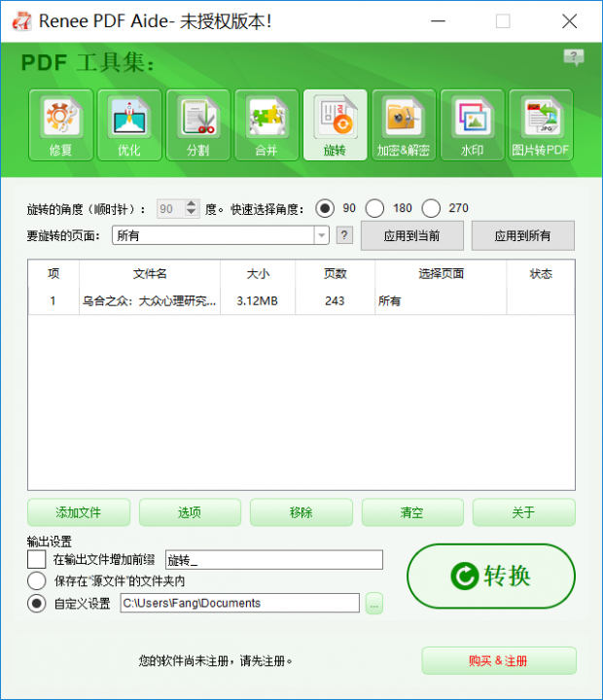Open the 加密&解密 encrypt/decrypt tool
603x700 pixels.
(404, 124)
